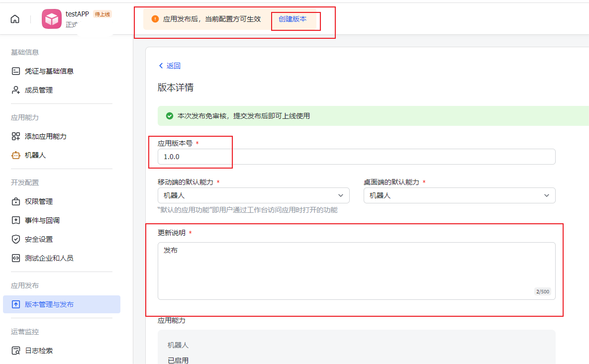Viewport: 589px width, 364px height.
Task: Click the 创建版本 link in banner
Action: (293, 19)
